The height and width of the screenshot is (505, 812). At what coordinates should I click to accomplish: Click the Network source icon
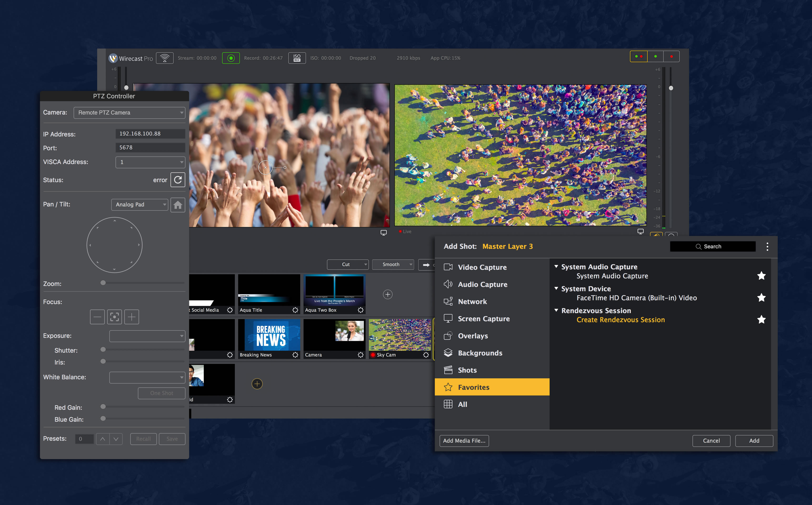(448, 301)
